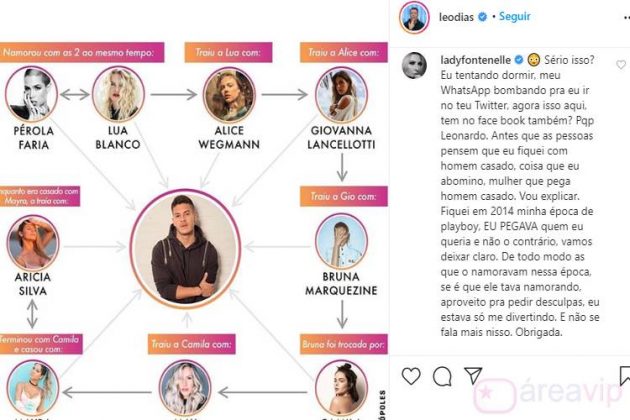
Task: View ladyfontenelle's comment avatar
Action: coord(414,65)
